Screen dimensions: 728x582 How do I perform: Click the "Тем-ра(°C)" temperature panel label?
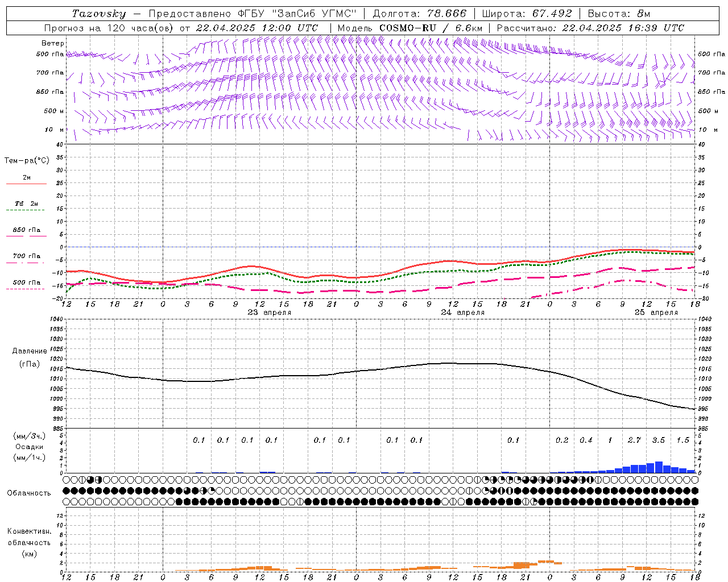(x=27, y=161)
